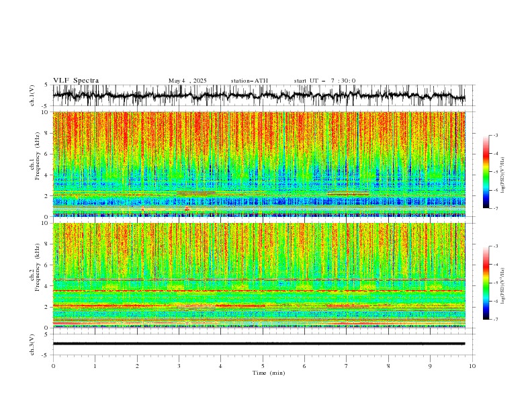
Task: Click the log(PSD) label beside ch.1 colorbar
Action: point(503,175)
